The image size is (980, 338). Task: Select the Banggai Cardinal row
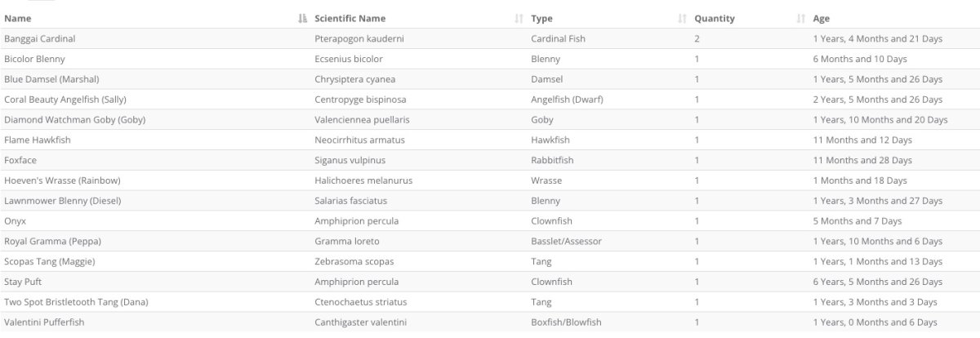(x=490, y=38)
